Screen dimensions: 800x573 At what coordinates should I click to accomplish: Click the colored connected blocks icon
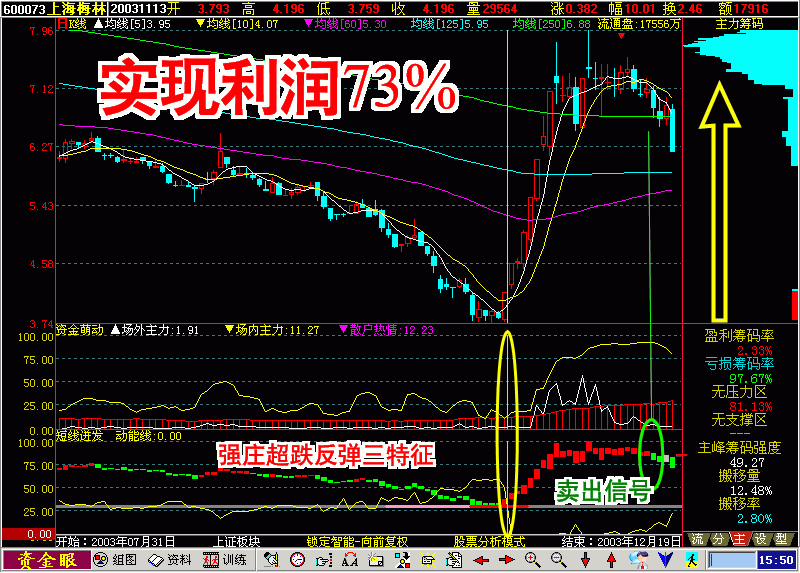tap(402, 560)
